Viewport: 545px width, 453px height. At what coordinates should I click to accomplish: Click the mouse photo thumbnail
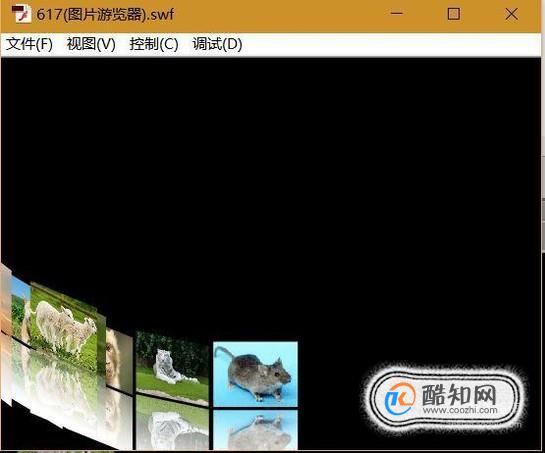(x=255, y=374)
